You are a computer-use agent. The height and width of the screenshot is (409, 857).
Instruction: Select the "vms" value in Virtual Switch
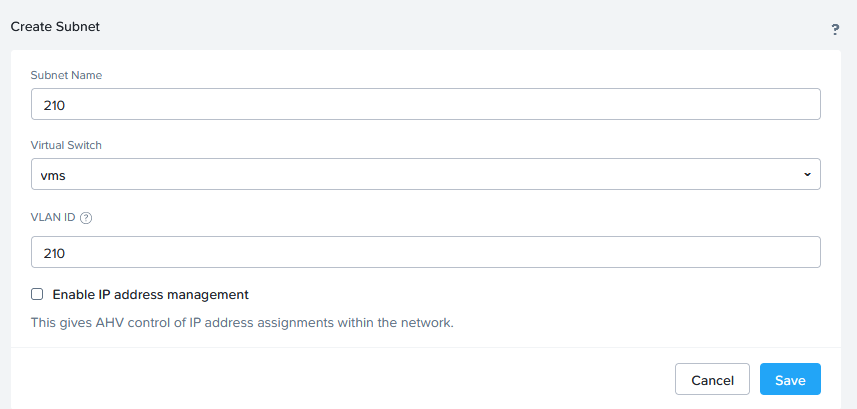pos(53,174)
